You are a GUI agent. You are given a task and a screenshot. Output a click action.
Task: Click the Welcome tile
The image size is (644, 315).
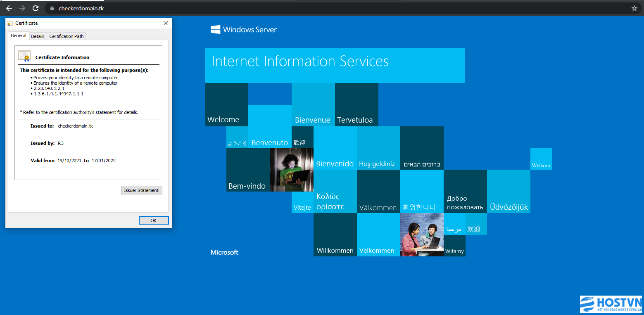[226, 104]
